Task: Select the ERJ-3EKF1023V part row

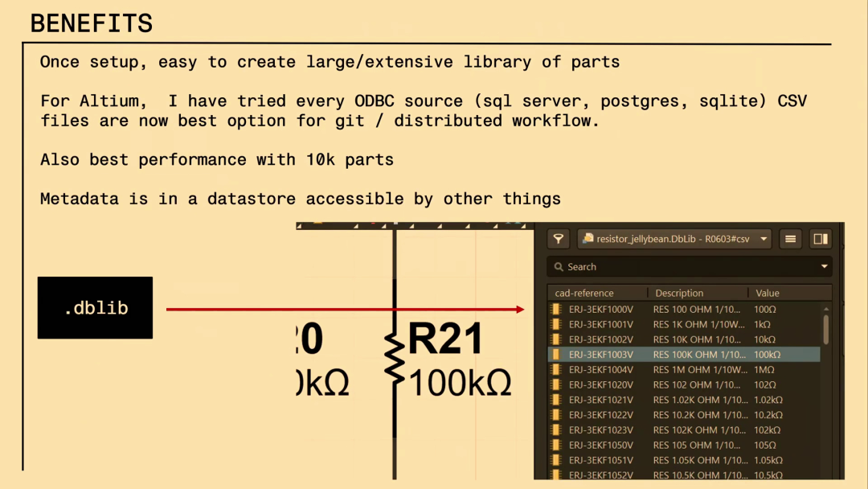Action: click(x=684, y=429)
